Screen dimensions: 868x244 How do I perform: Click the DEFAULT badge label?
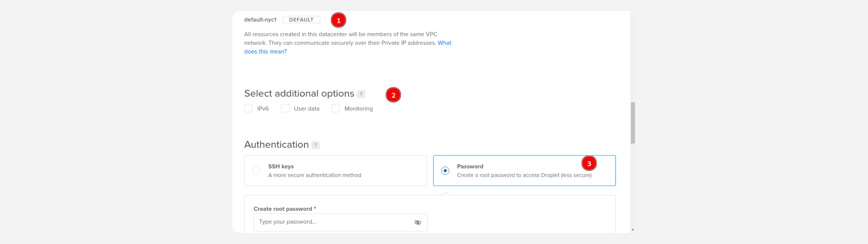pos(301,20)
